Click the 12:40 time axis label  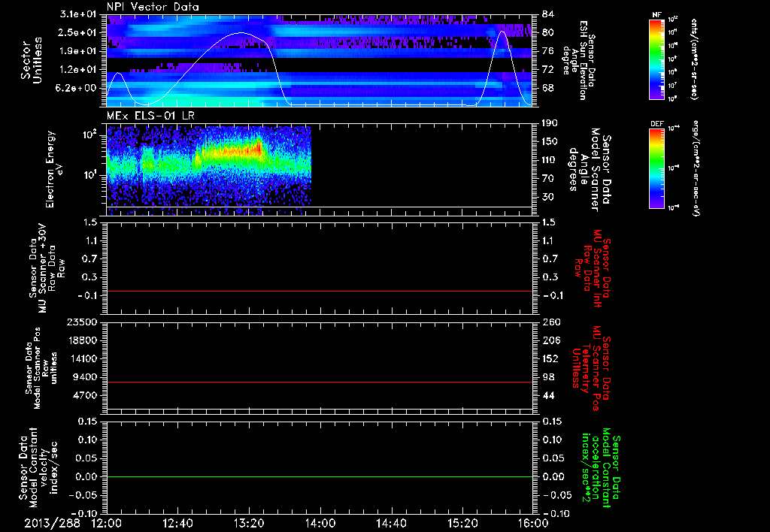(x=177, y=523)
